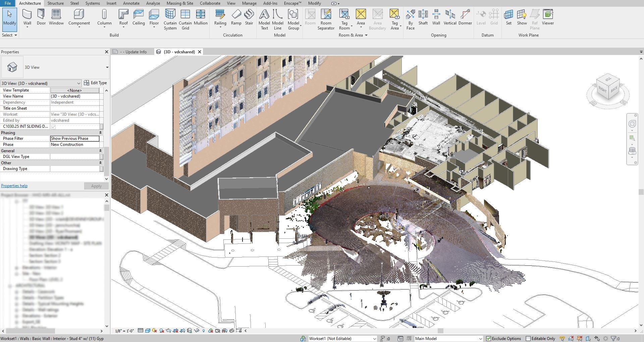Open the Massing & Site ribbon tab
644x342 pixels.
[180, 3]
